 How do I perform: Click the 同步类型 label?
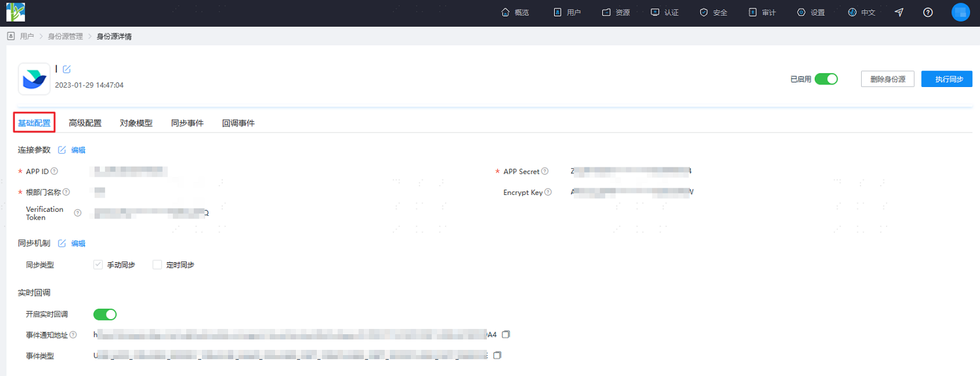40,265
